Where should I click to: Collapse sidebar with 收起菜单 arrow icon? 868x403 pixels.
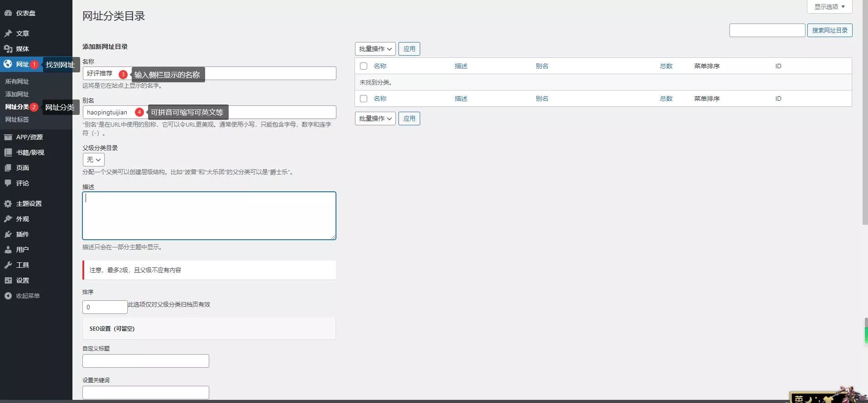8,296
